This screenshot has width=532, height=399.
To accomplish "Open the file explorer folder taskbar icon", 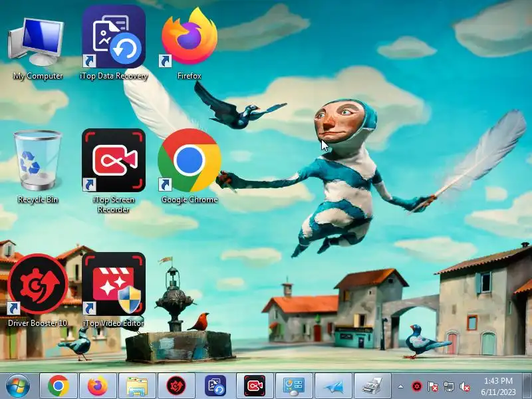I will (137, 386).
